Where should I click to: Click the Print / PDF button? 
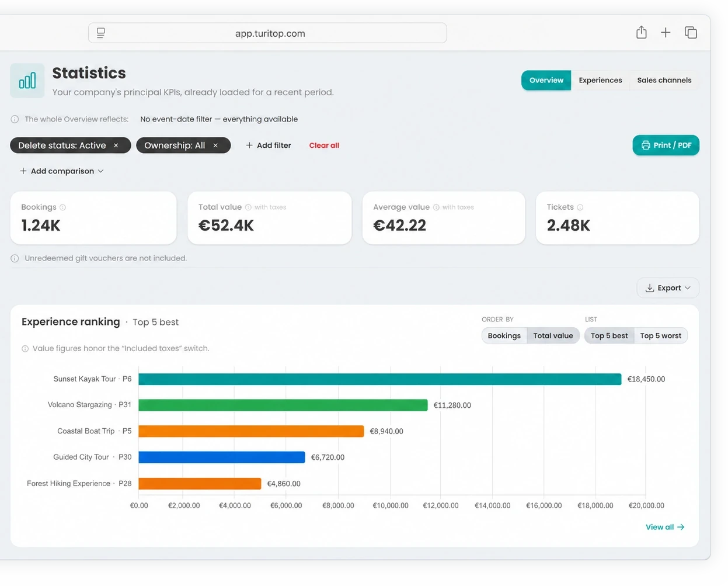[666, 145]
